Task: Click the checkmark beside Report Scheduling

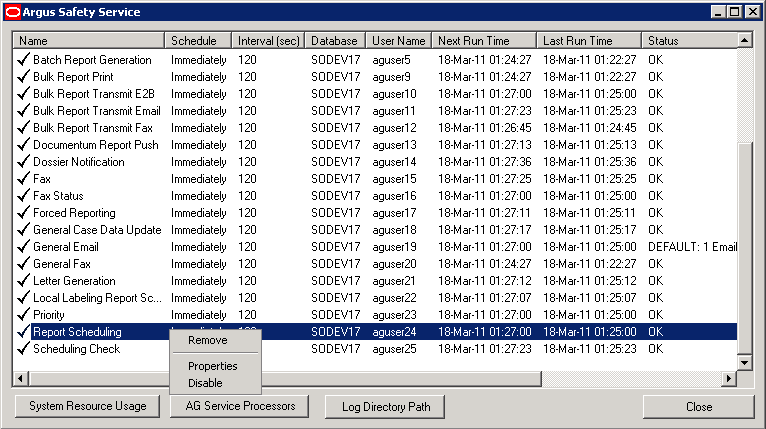Action: (23, 332)
